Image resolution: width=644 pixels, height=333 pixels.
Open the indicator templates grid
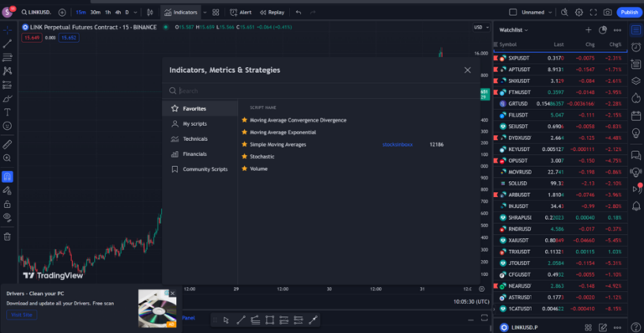tap(216, 13)
